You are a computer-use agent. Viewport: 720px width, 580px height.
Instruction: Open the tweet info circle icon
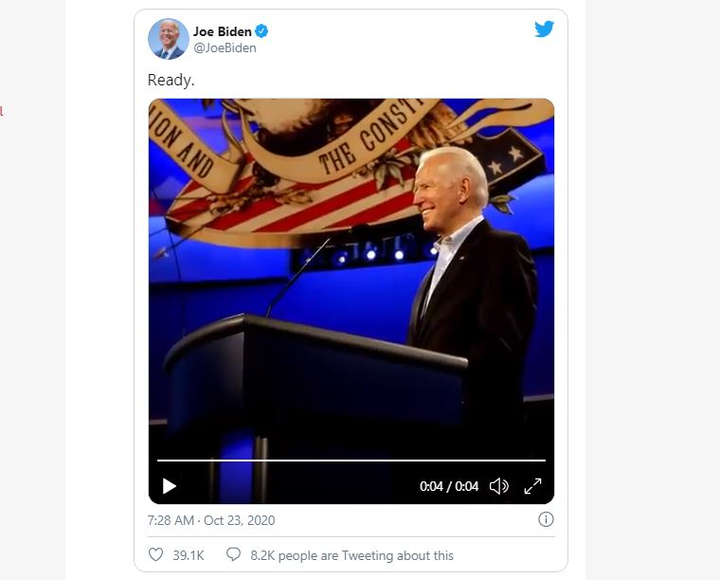click(x=546, y=519)
